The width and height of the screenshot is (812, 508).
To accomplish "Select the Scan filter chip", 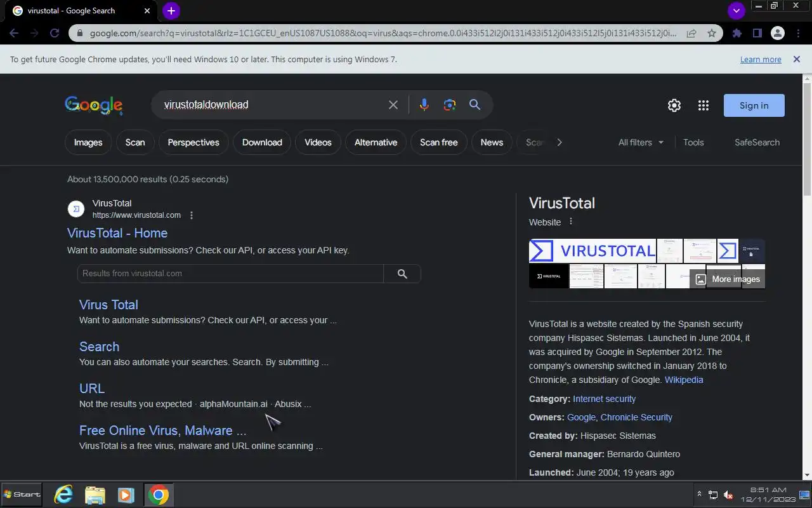I will (135, 142).
